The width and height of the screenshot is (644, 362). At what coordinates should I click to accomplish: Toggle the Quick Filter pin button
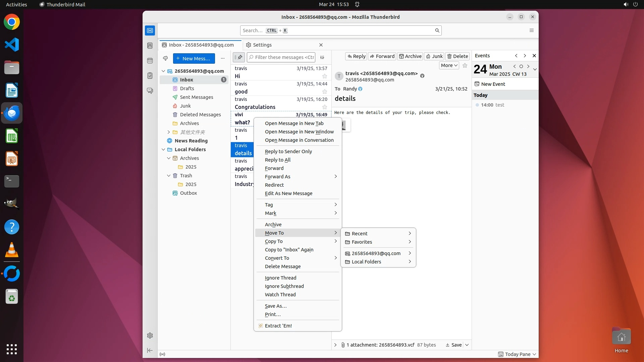coord(239,57)
